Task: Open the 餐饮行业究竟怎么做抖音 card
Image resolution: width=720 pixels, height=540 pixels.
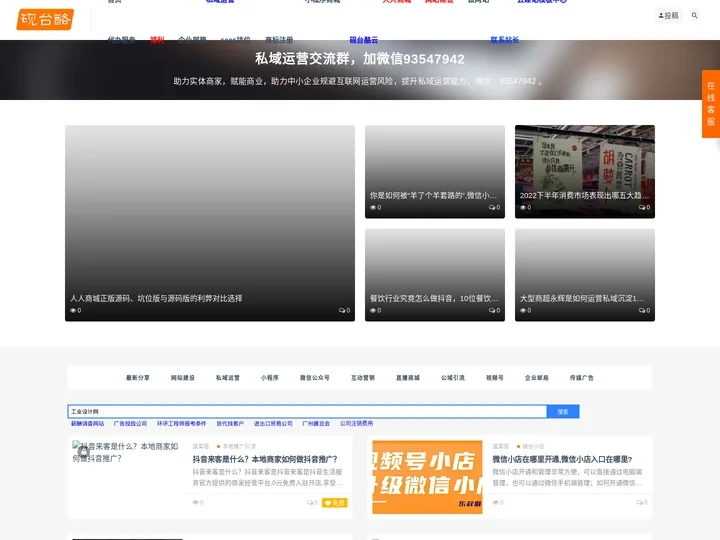Action: tap(435, 275)
